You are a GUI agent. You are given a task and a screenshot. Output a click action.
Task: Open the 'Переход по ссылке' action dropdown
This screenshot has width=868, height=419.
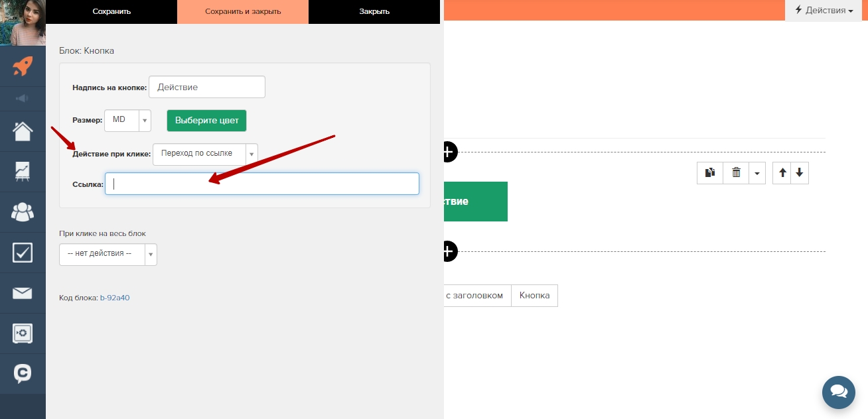click(x=205, y=154)
